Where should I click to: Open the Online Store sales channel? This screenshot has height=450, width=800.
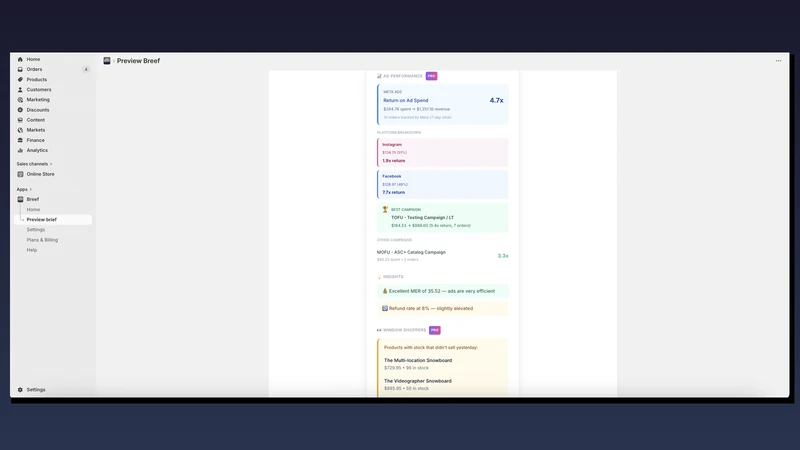click(x=40, y=174)
